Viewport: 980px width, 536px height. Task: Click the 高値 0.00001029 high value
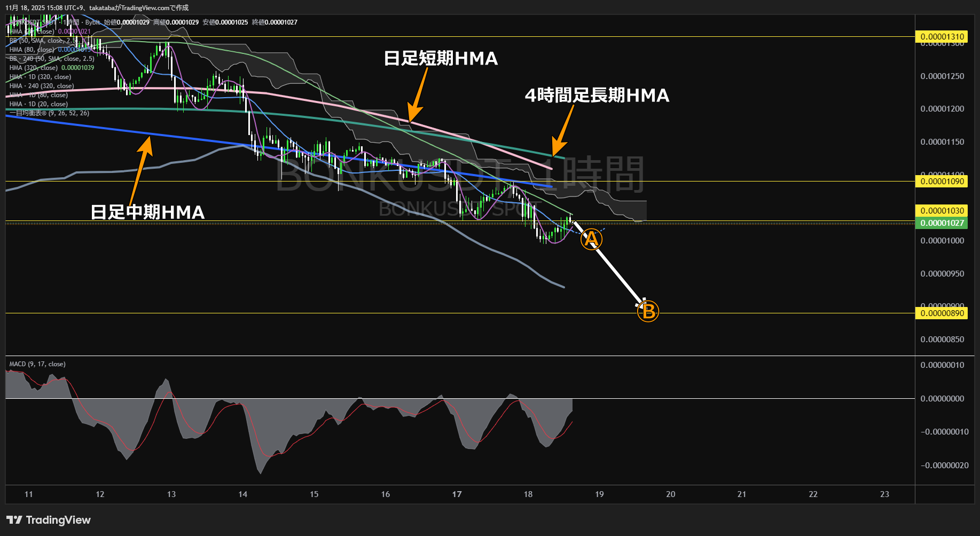pos(176,22)
